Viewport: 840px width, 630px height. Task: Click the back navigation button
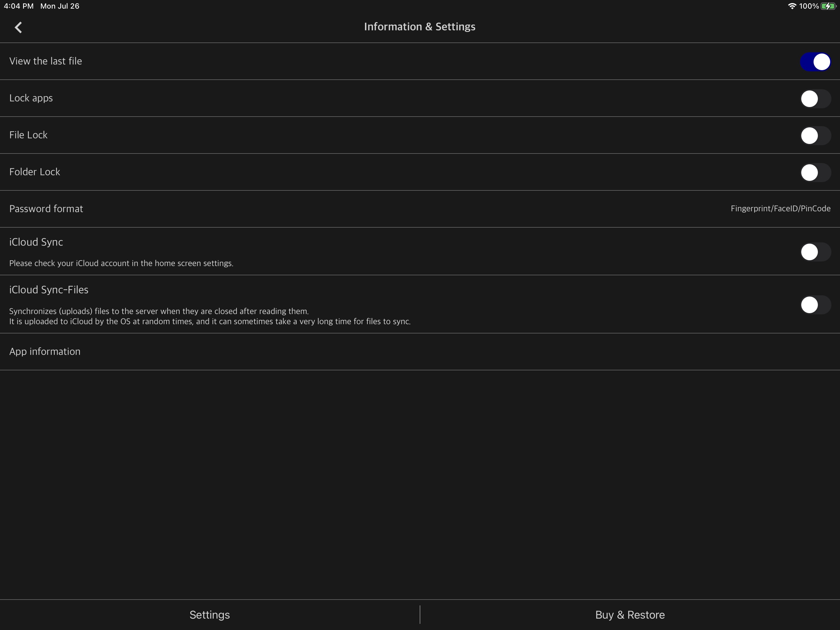pos(18,26)
